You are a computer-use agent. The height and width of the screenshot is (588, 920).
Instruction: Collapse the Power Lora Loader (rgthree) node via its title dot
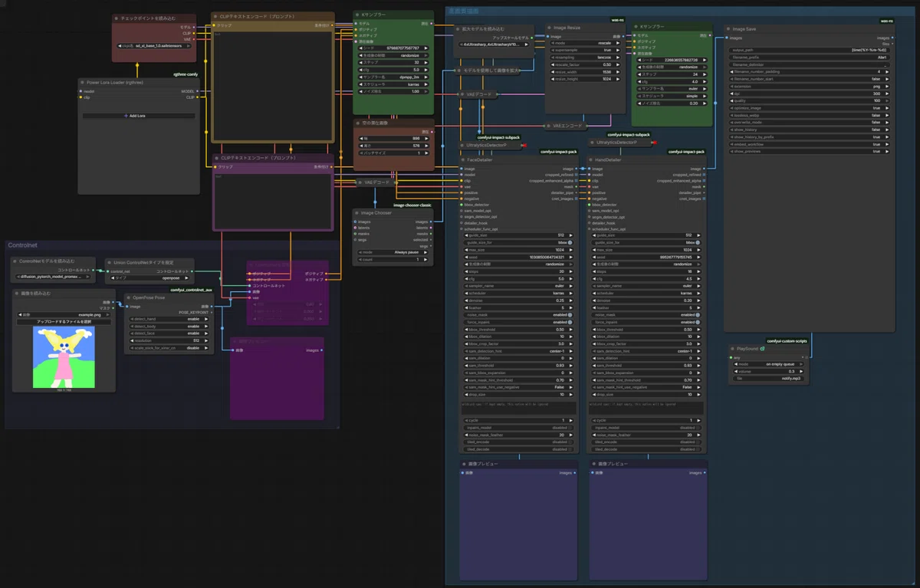(83, 81)
